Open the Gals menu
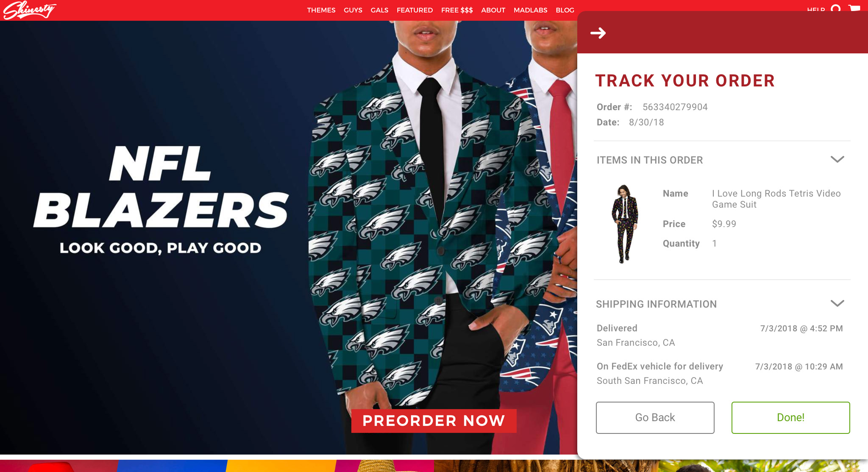The height and width of the screenshot is (472, 868). click(x=379, y=10)
